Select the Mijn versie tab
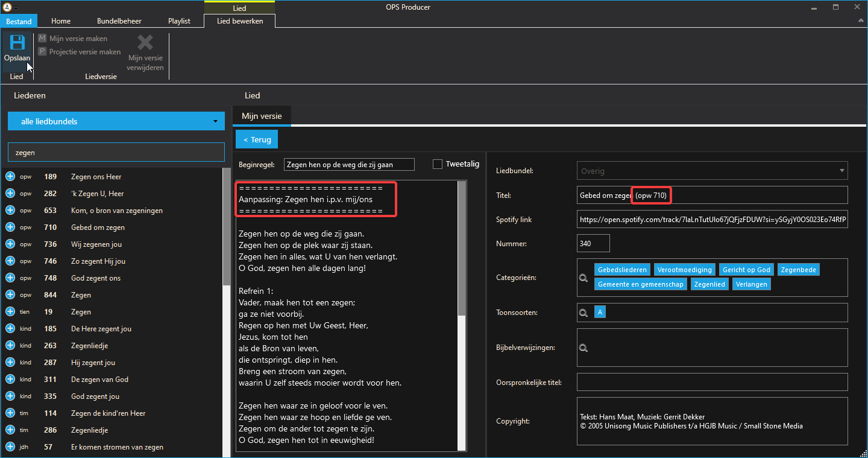 262,116
